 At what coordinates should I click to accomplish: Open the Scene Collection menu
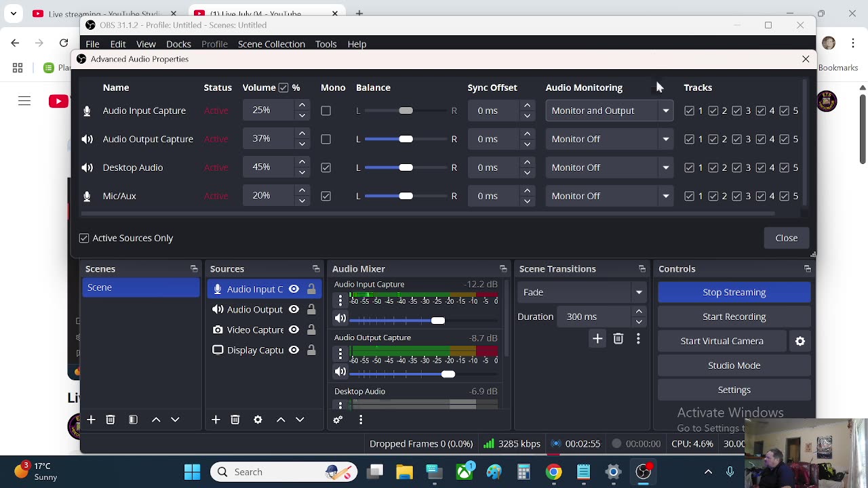pos(271,44)
